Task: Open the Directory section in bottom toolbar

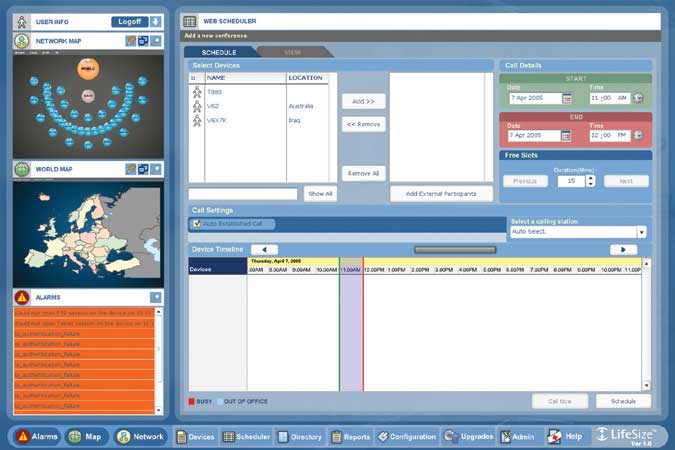Action: click(300, 436)
